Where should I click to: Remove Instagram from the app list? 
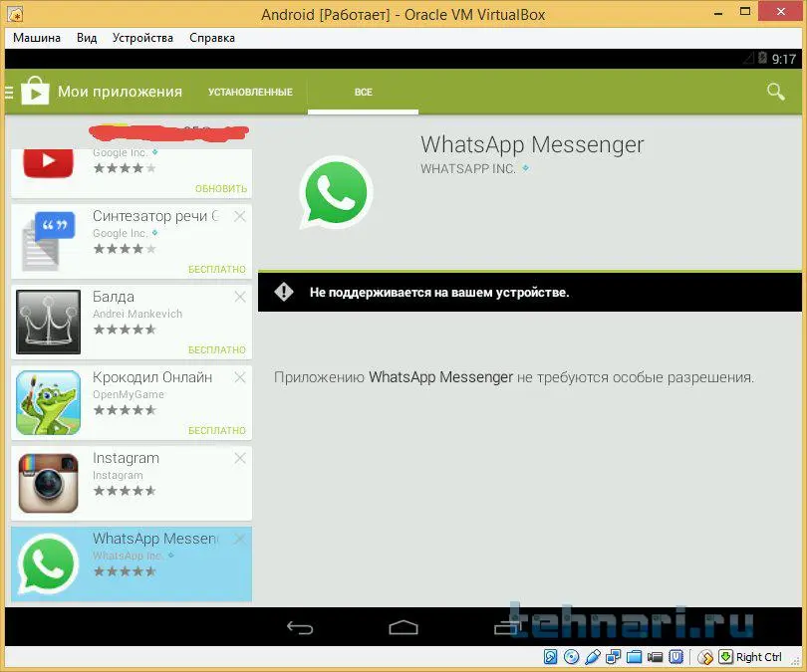click(x=240, y=458)
